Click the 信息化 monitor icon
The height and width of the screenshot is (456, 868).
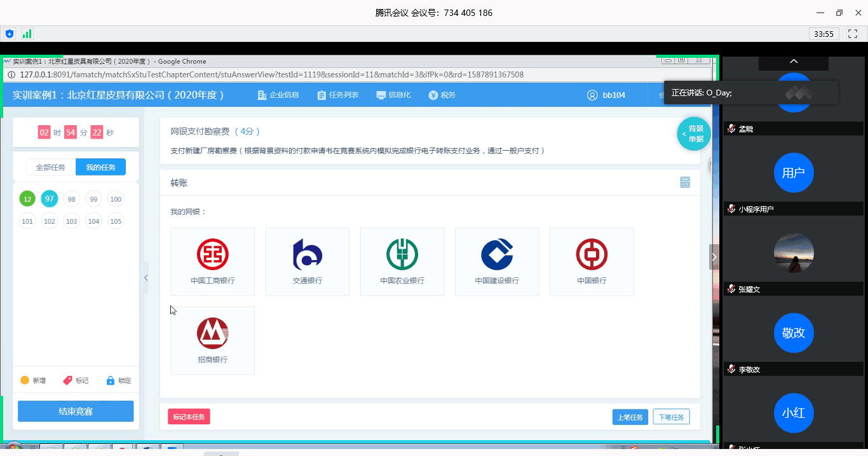(x=381, y=95)
